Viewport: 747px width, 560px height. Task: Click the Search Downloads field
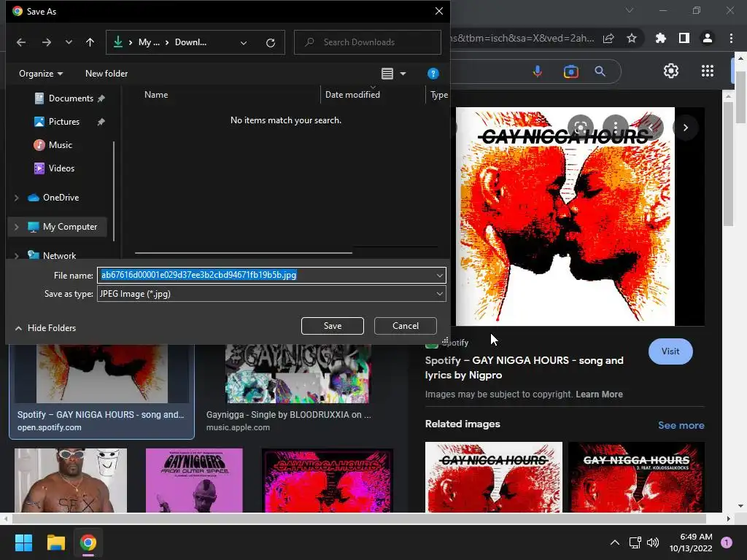click(x=368, y=42)
